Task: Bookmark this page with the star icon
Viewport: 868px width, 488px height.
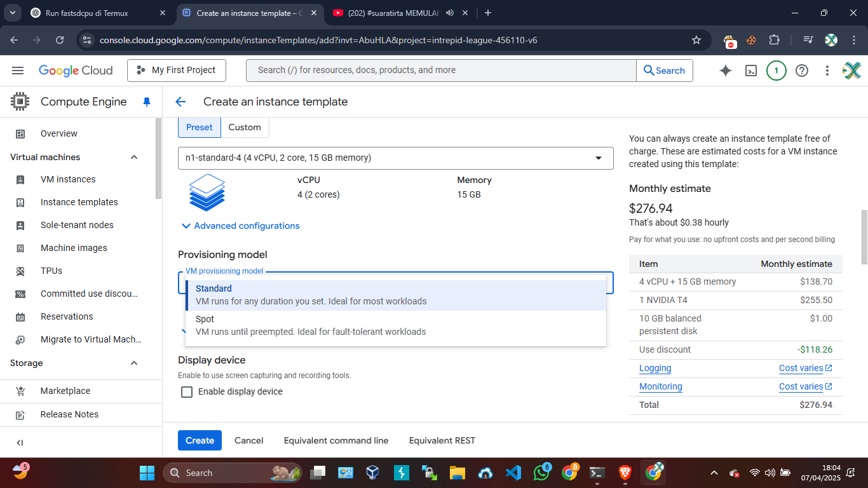Action: click(x=696, y=40)
